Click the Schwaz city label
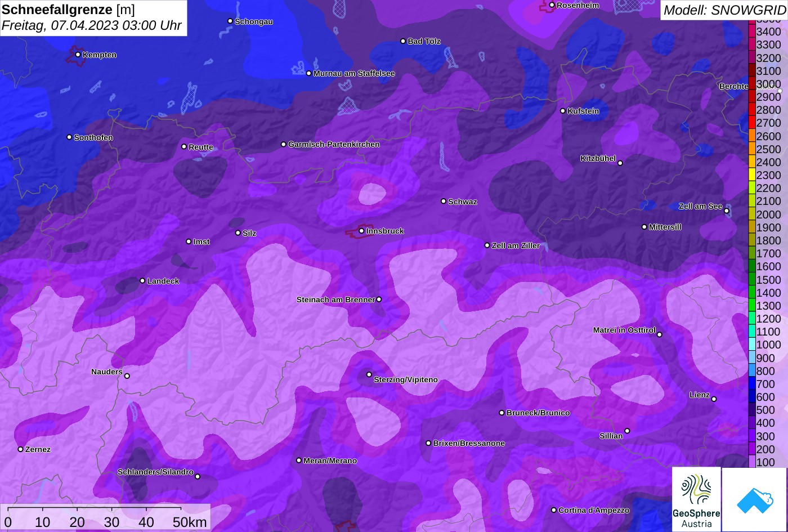The image size is (788, 532). (463, 202)
